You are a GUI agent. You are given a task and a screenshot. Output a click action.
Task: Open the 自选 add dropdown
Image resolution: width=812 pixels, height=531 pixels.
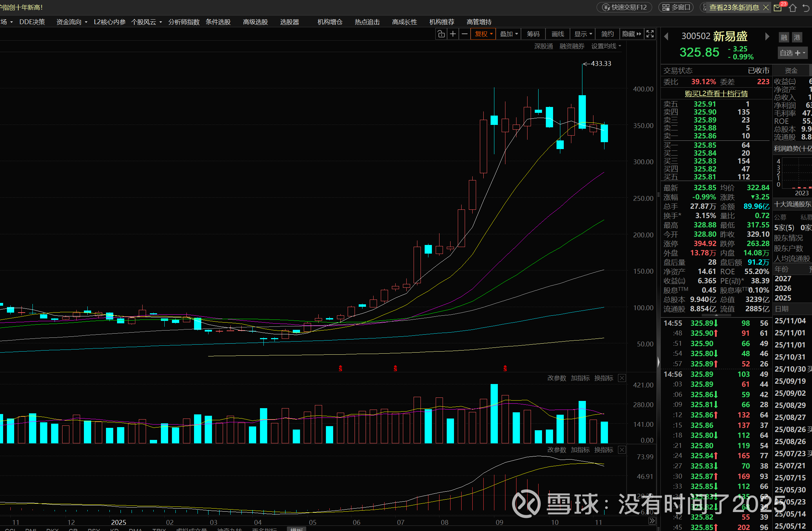click(x=793, y=53)
